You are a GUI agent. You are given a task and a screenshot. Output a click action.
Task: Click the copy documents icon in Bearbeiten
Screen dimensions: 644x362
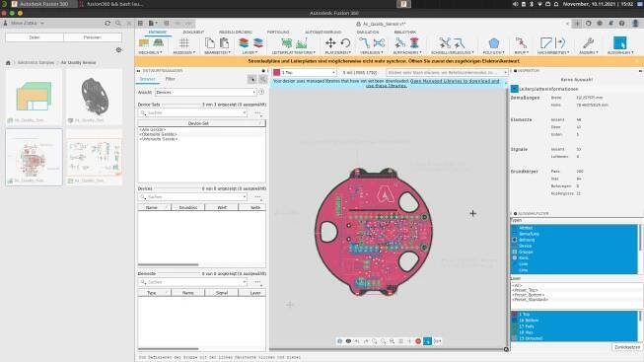point(209,42)
